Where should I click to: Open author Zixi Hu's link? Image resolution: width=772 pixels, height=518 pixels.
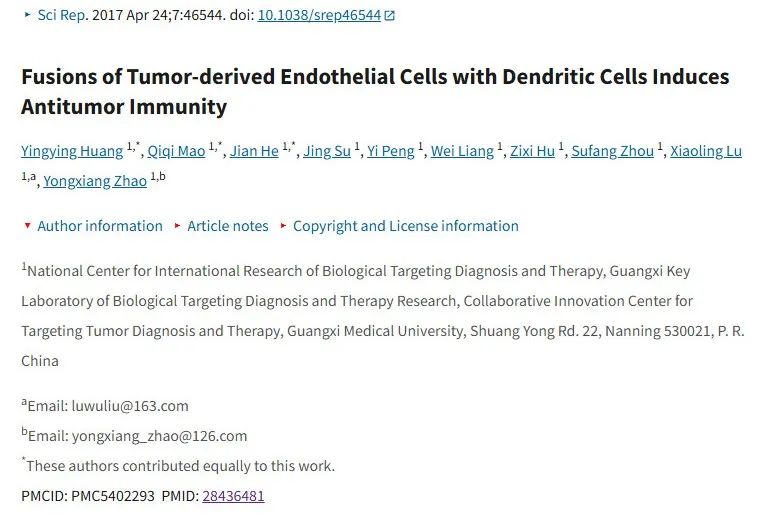pos(532,151)
